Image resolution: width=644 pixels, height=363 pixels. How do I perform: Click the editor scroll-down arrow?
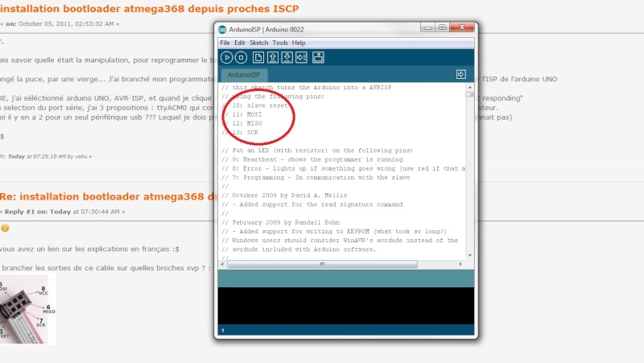469,255
